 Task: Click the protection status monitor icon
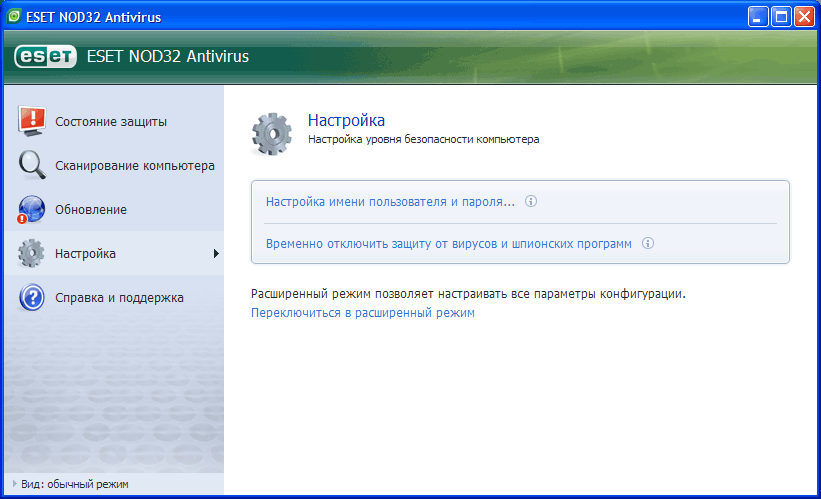(x=32, y=121)
